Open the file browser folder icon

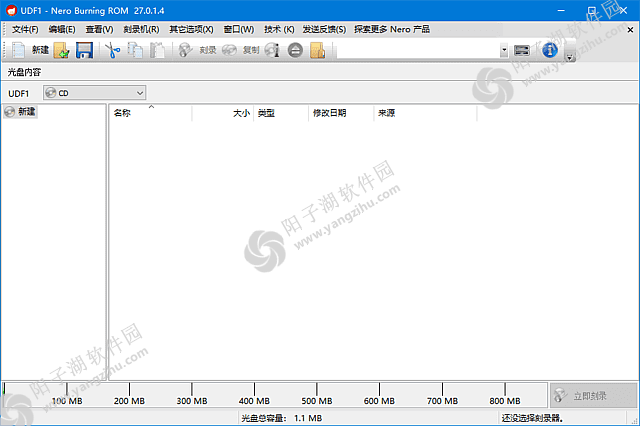pyautogui.click(x=318, y=50)
